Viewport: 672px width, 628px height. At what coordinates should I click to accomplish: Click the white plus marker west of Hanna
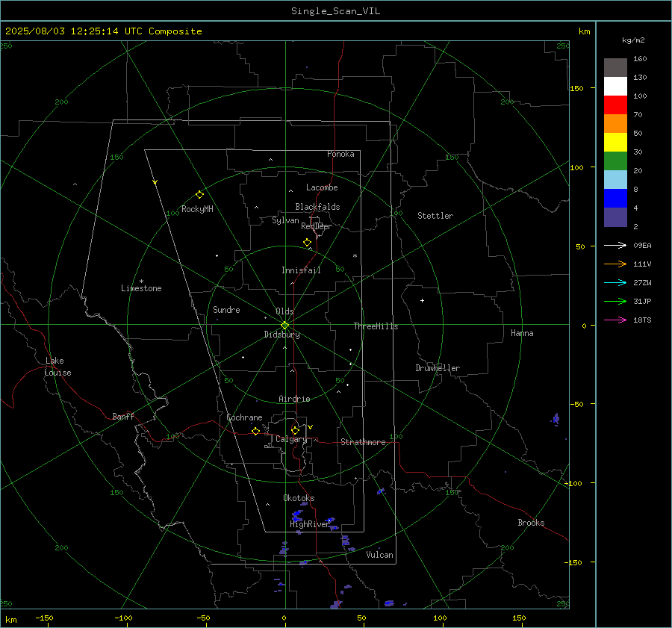pos(422,300)
